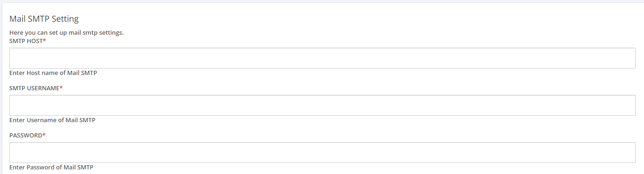Click the Mail SMTP Setting heading
This screenshot has height=174, width=644.
coord(44,19)
